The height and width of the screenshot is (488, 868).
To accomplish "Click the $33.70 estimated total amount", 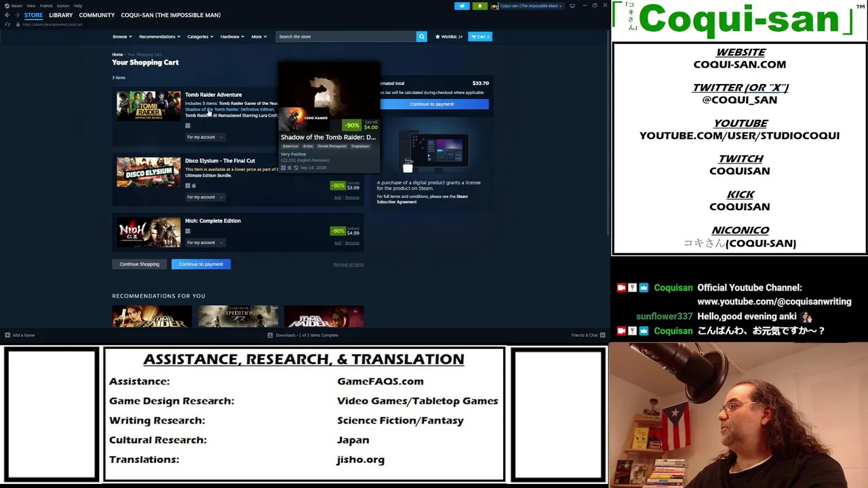I will point(480,83).
